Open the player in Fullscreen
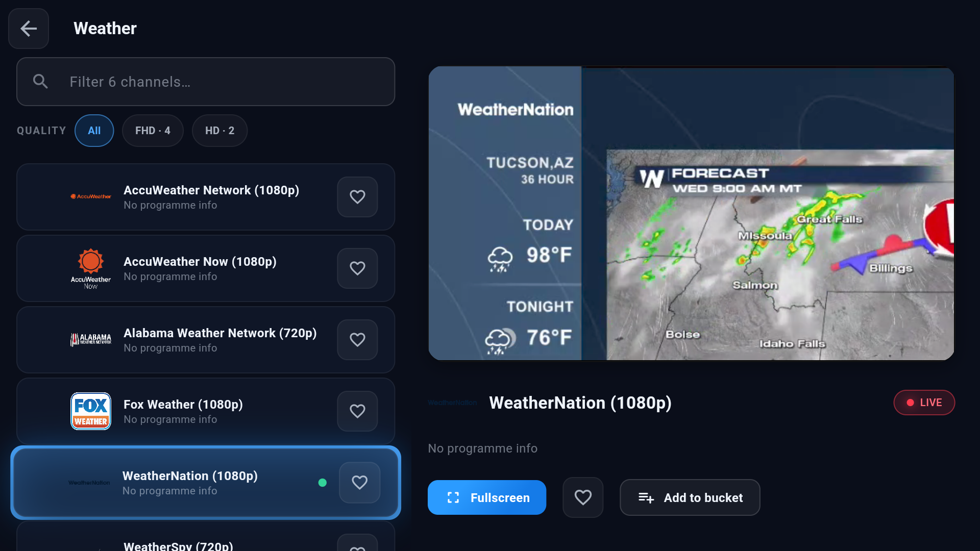This screenshot has height=551, width=980. tap(487, 497)
